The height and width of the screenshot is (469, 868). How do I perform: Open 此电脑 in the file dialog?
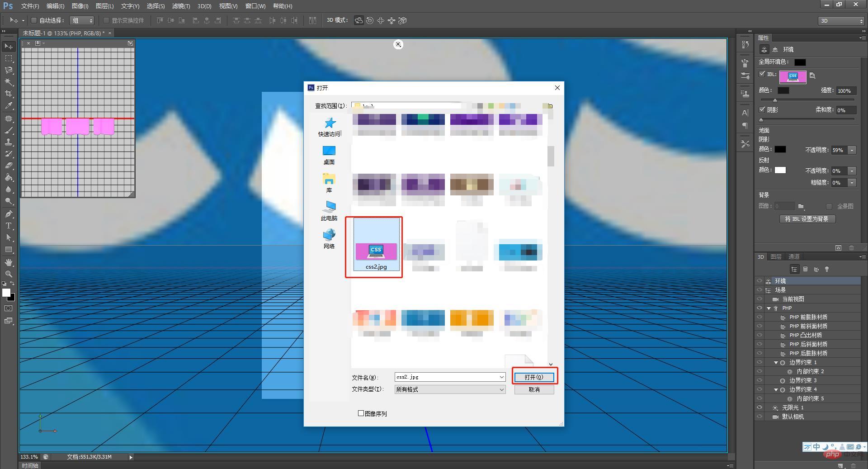pos(329,211)
